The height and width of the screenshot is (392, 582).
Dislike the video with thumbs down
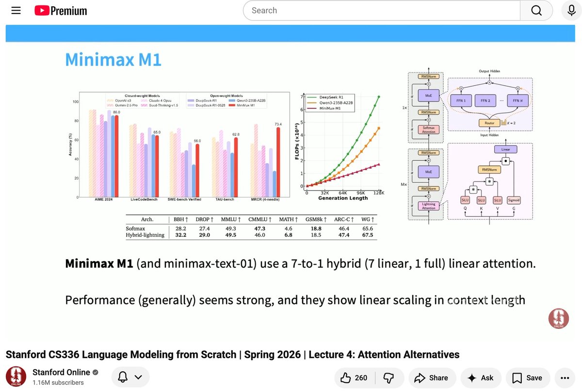tap(388, 378)
